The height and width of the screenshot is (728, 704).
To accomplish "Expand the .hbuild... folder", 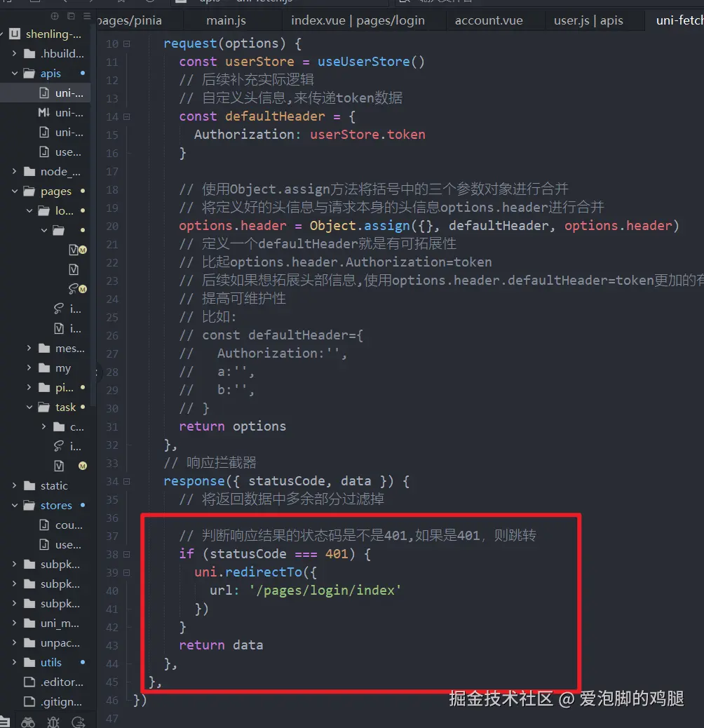I will [15, 53].
